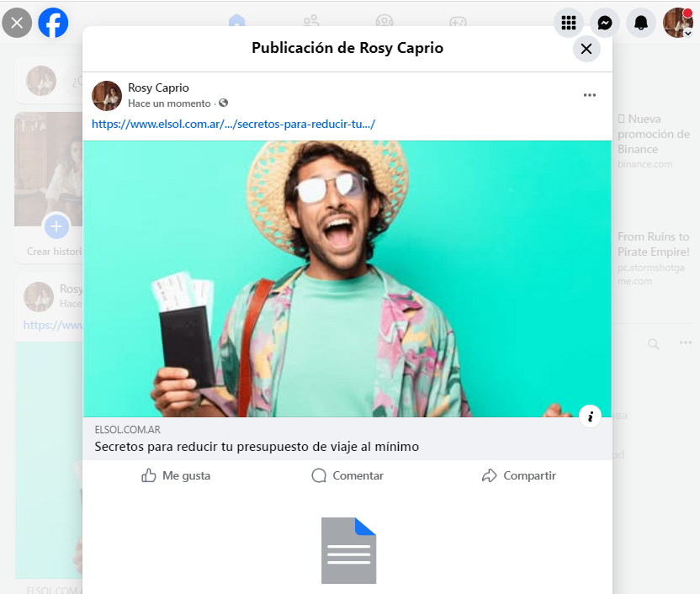Viewport: 700px width, 594px height.
Task: Open the Binance promotion ad in background
Action: 654,141
